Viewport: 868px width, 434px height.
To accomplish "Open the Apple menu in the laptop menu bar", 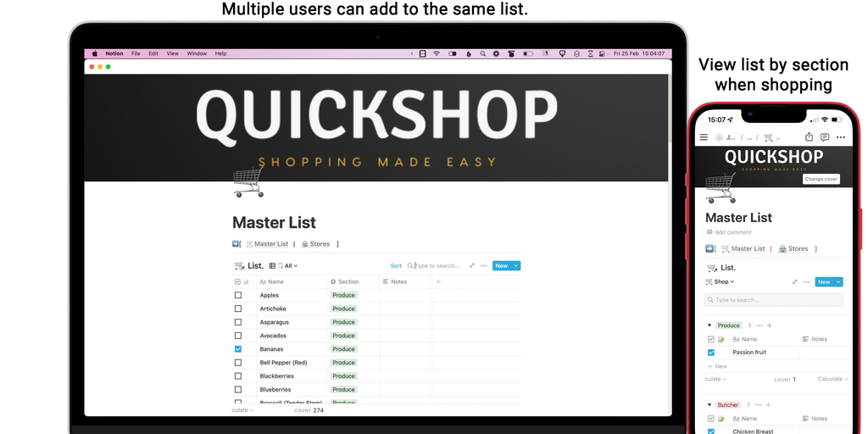I will (95, 53).
